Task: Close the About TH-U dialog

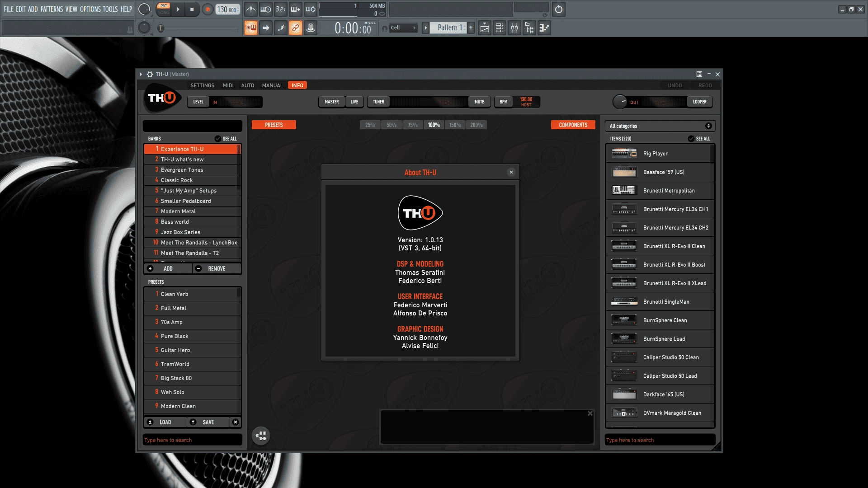Action: tap(511, 172)
